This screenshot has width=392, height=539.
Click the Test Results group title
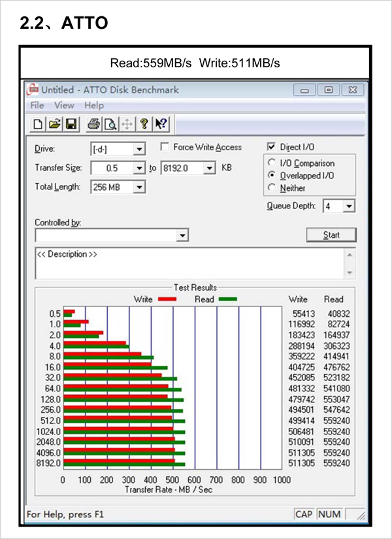point(195,287)
